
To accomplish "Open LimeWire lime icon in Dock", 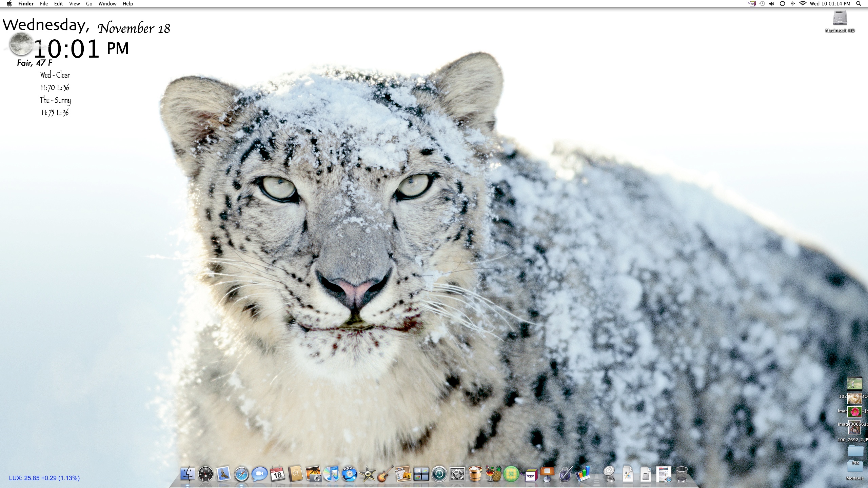I will click(x=511, y=473).
